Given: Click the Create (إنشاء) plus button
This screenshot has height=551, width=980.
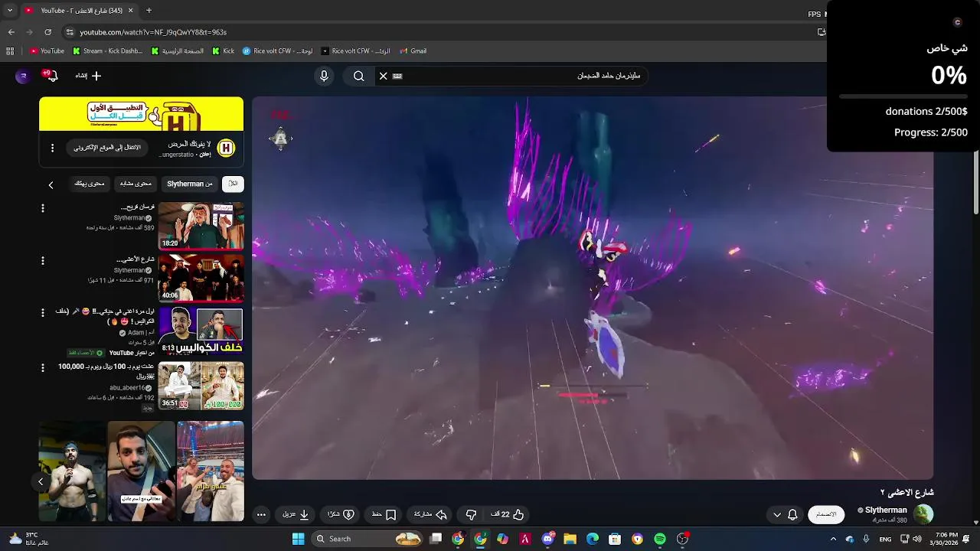Looking at the screenshot, I should point(88,76).
